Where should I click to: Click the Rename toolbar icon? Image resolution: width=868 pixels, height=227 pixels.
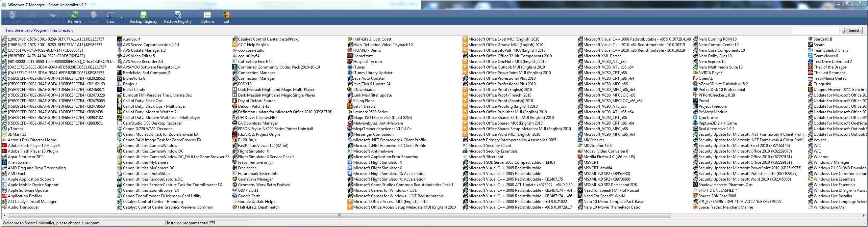click(52, 15)
